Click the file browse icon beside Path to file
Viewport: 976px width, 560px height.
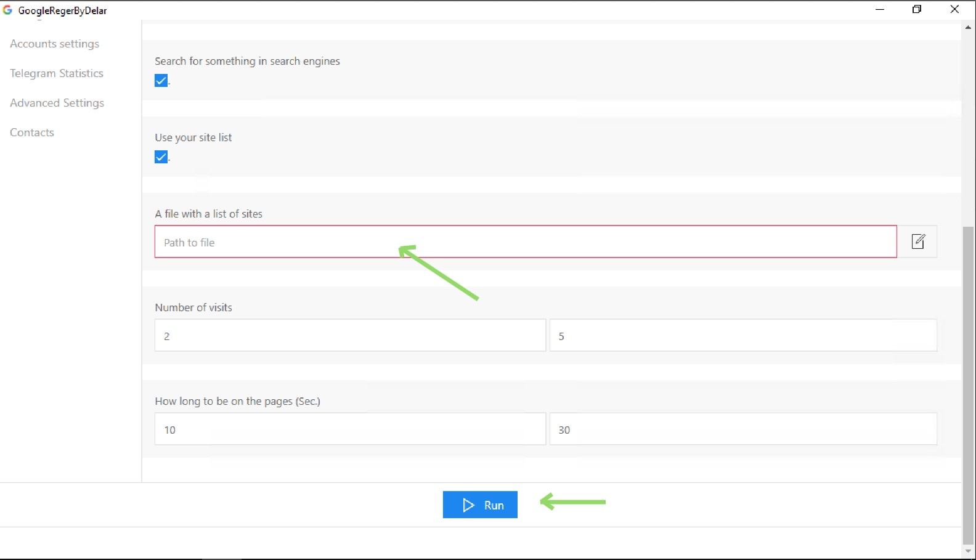918,241
